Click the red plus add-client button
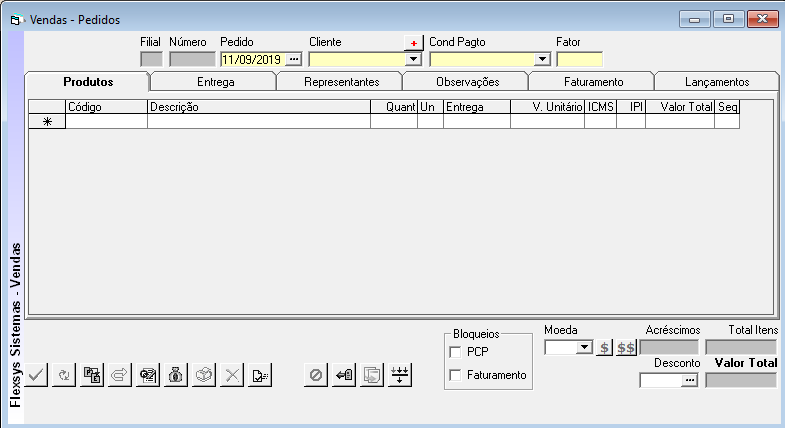785x428 pixels. pos(414,43)
